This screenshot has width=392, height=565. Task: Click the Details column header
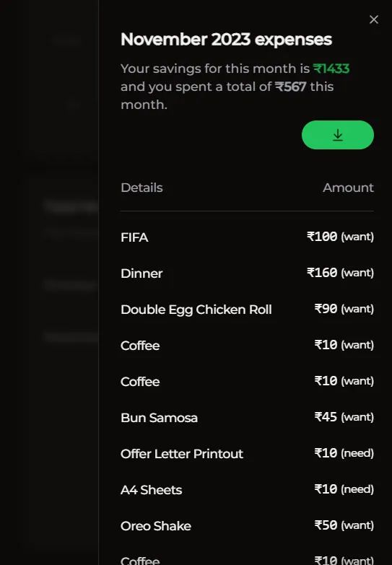(x=141, y=188)
